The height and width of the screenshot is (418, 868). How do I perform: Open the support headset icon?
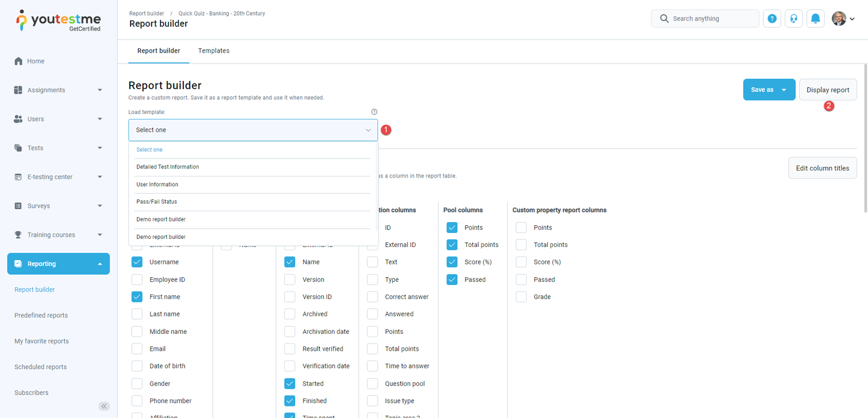click(x=793, y=18)
